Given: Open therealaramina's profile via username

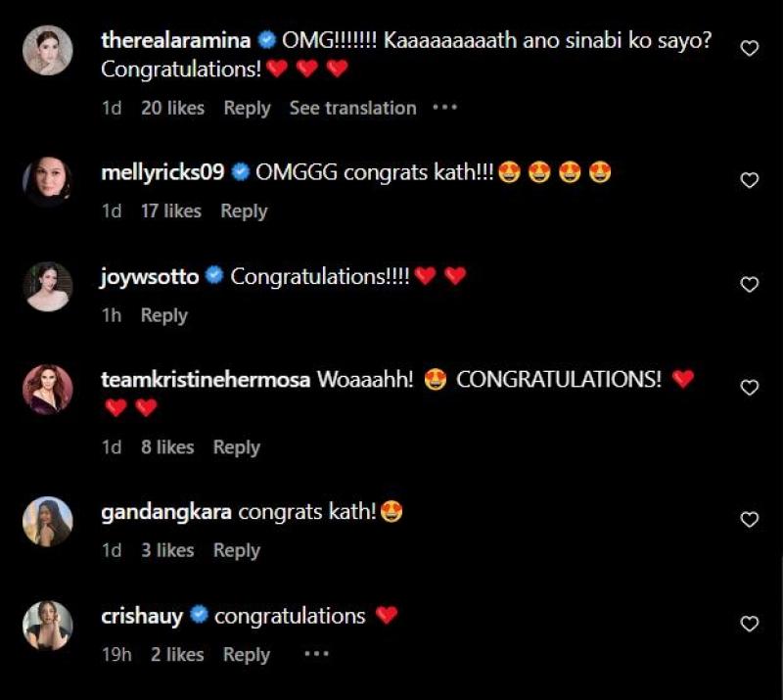Looking at the screenshot, I should click(176, 40).
